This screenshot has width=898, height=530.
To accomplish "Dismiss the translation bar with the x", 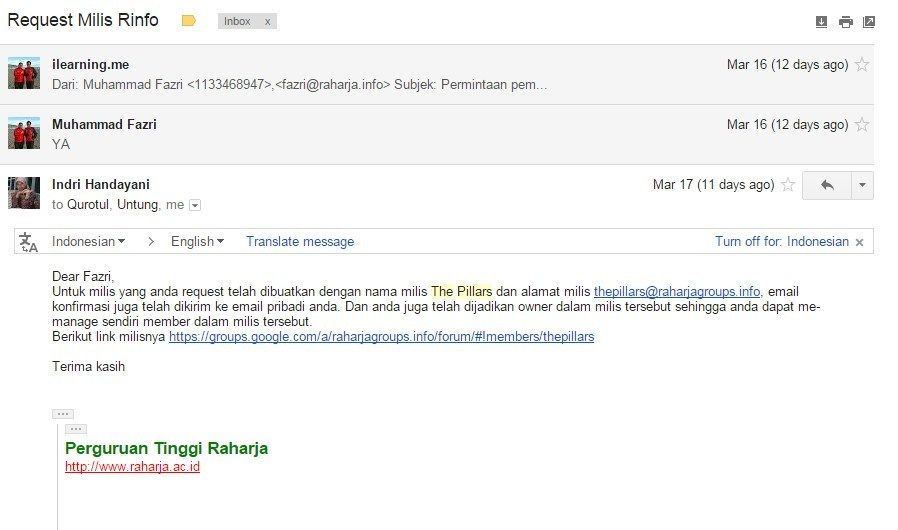I will click(859, 242).
